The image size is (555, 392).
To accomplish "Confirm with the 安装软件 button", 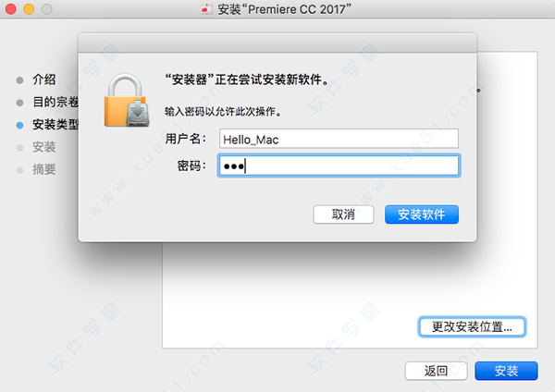I will click(x=422, y=214).
